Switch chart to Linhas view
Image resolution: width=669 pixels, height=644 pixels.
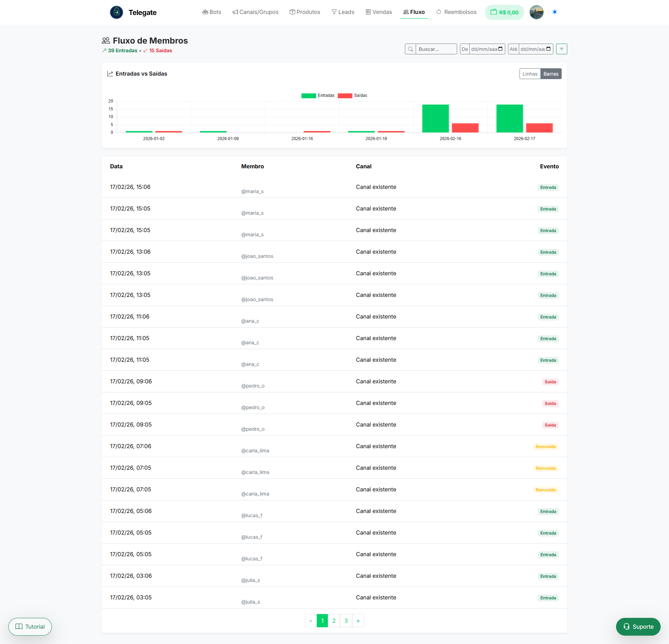tap(530, 74)
